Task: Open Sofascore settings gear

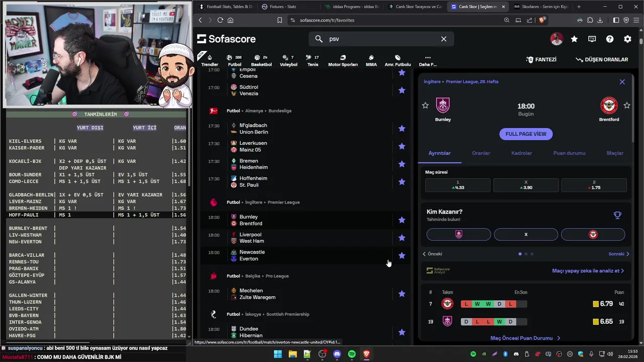Action: (627, 39)
